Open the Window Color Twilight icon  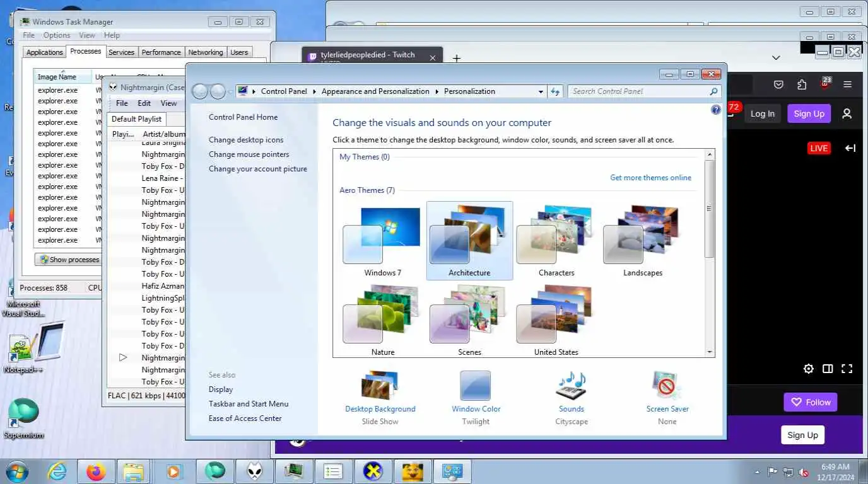(x=476, y=386)
